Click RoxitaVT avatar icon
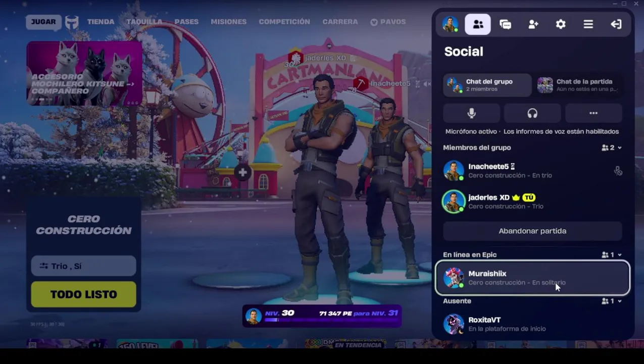Viewport: 644px width, 364px height. pyautogui.click(x=454, y=324)
